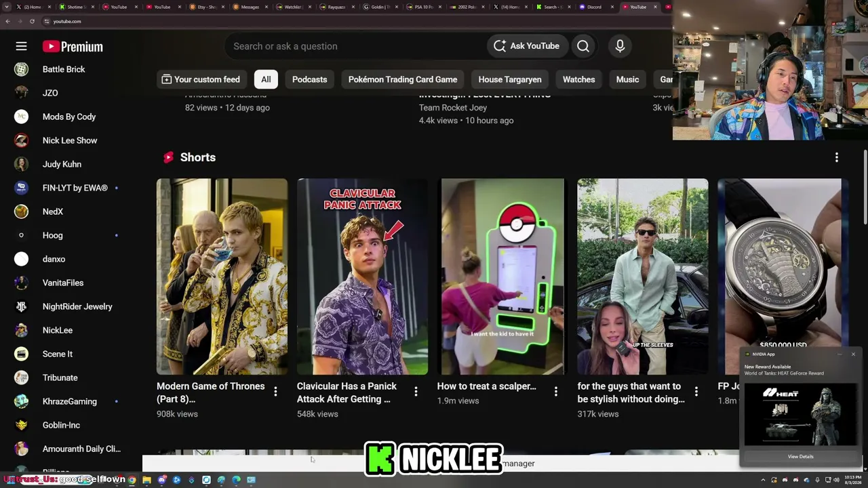Open File Explorer from the taskbar
868x488 pixels.
[x=146, y=480]
